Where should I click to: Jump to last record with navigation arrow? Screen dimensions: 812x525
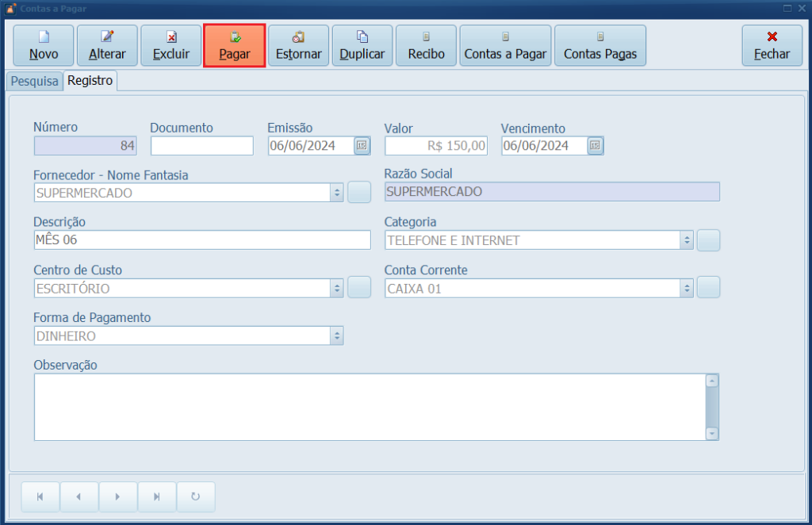coord(156,496)
